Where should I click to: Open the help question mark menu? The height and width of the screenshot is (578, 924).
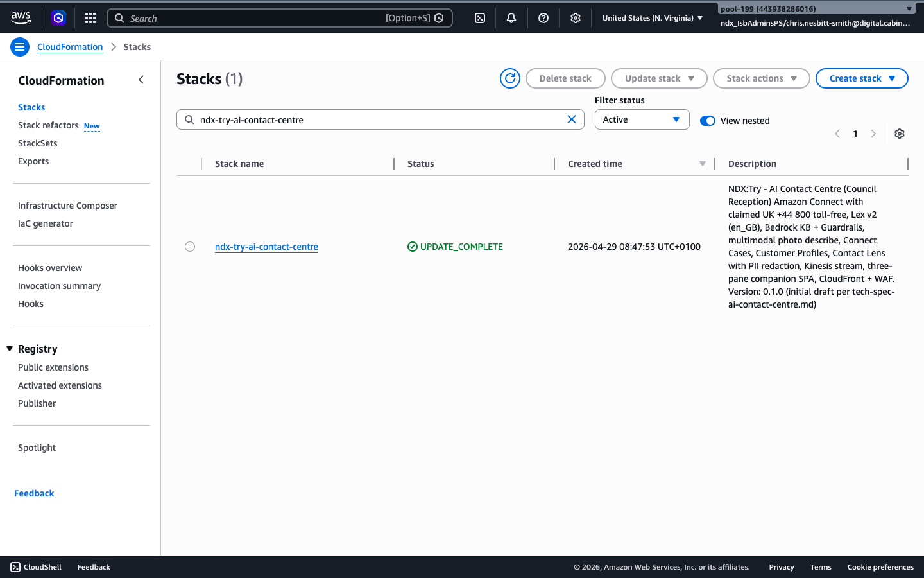[543, 18]
